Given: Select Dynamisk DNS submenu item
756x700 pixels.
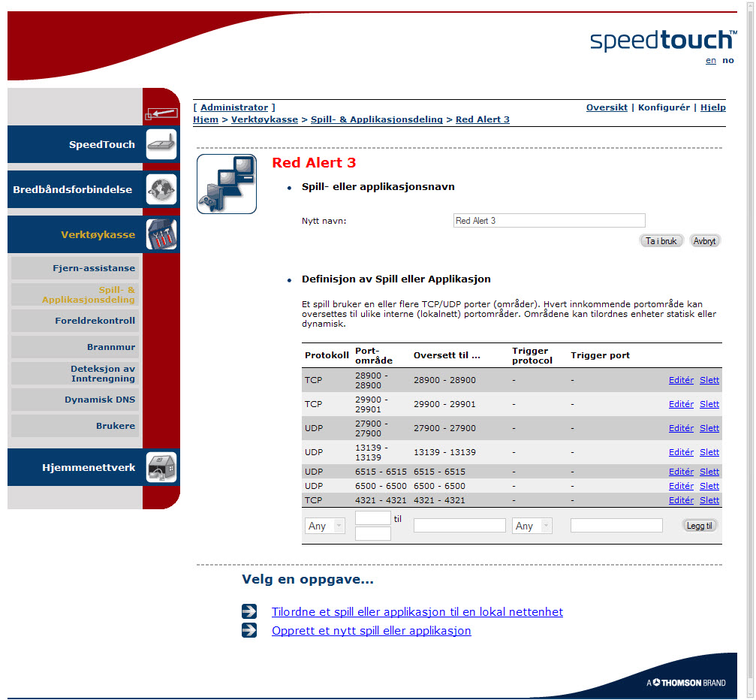Looking at the screenshot, I should [x=75, y=400].
